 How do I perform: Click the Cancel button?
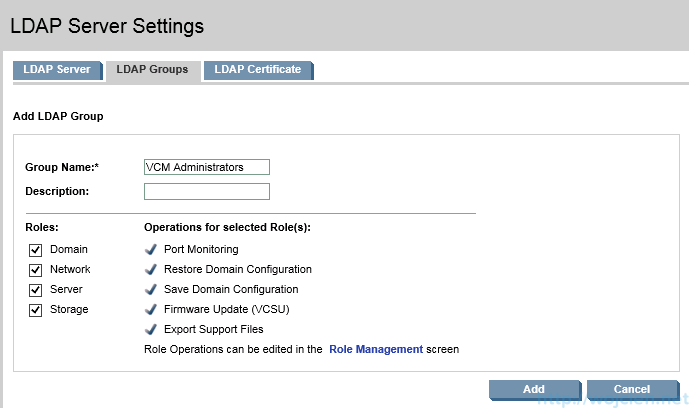tap(631, 389)
